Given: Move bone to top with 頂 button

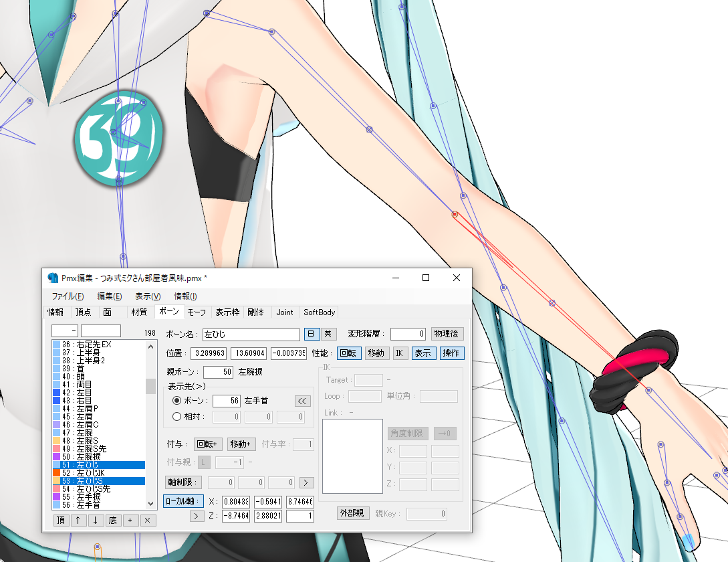Looking at the screenshot, I should [61, 521].
